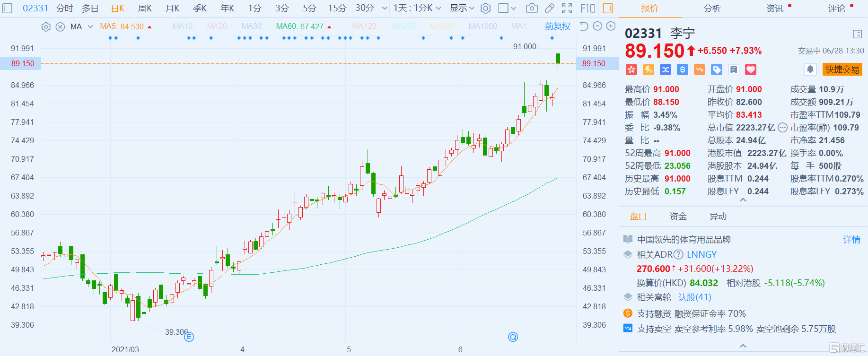
Task: Click the market cap ellipsis icon
Action: point(782,127)
